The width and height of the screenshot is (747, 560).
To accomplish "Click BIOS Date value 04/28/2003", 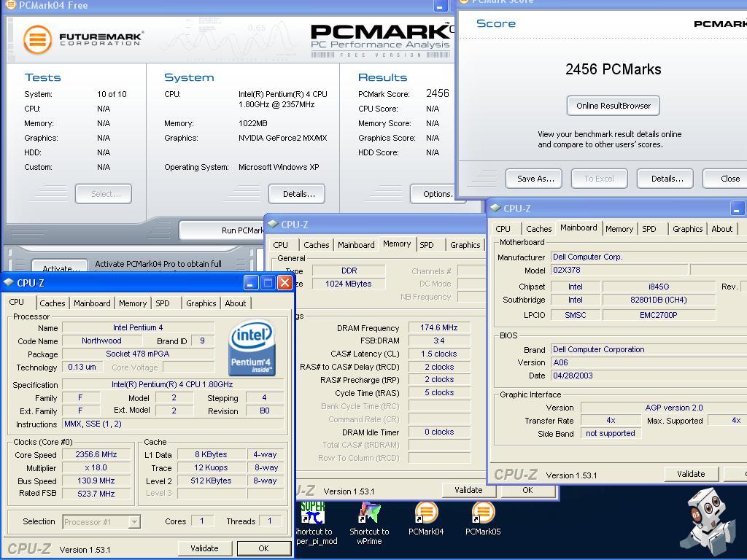I will [649, 376].
